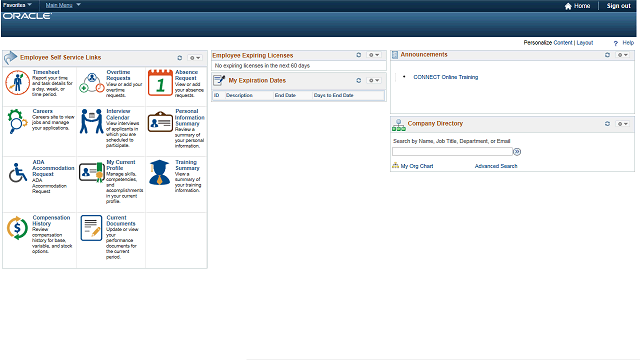This screenshot has width=640, height=360.
Task: Click the Help question mark icon
Action: (x=616, y=43)
